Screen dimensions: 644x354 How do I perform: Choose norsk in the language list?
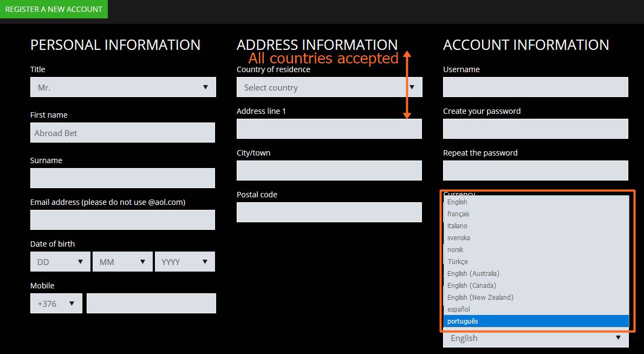[x=536, y=249]
